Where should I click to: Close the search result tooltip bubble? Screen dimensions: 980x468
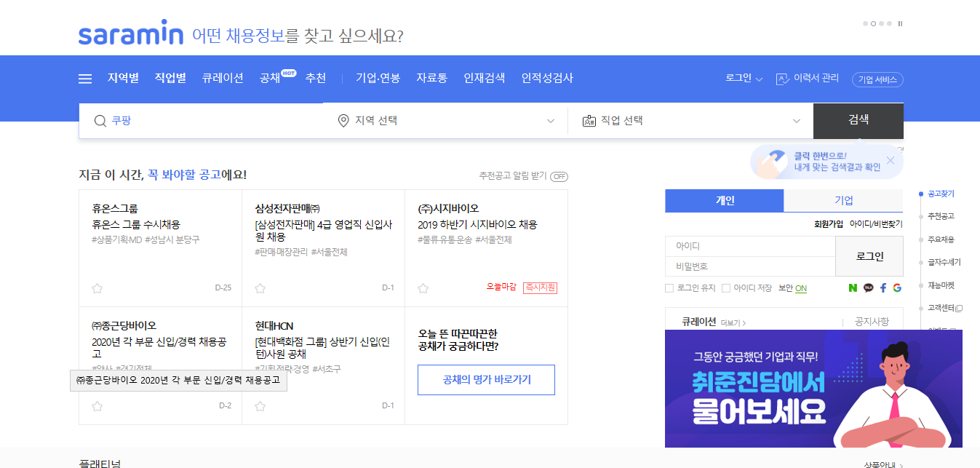tap(891, 160)
